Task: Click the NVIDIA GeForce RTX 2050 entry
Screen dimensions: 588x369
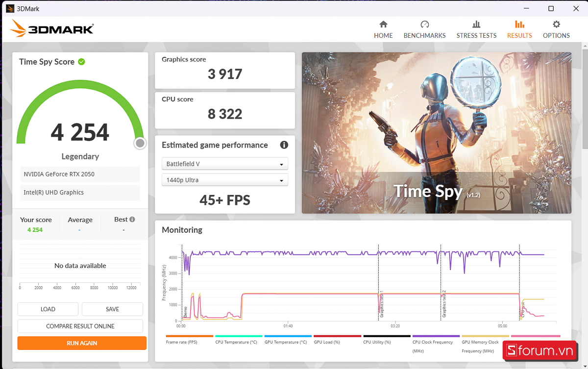Action: (x=81, y=174)
